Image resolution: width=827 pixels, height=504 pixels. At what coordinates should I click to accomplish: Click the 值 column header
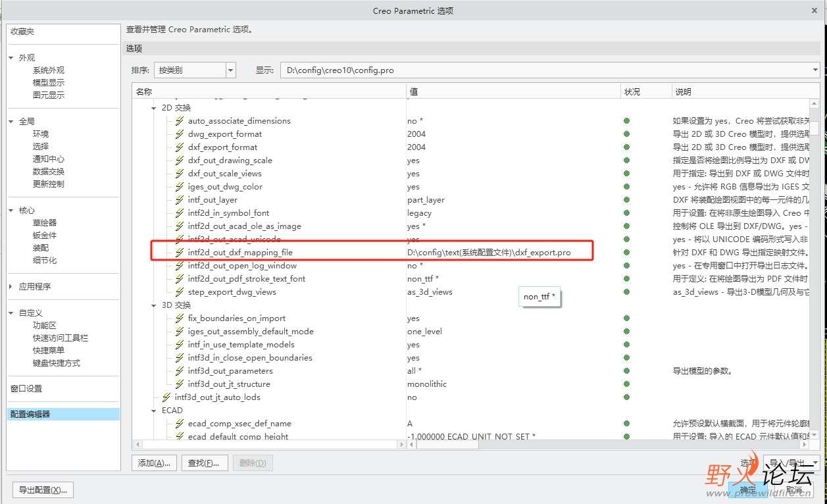click(x=513, y=91)
